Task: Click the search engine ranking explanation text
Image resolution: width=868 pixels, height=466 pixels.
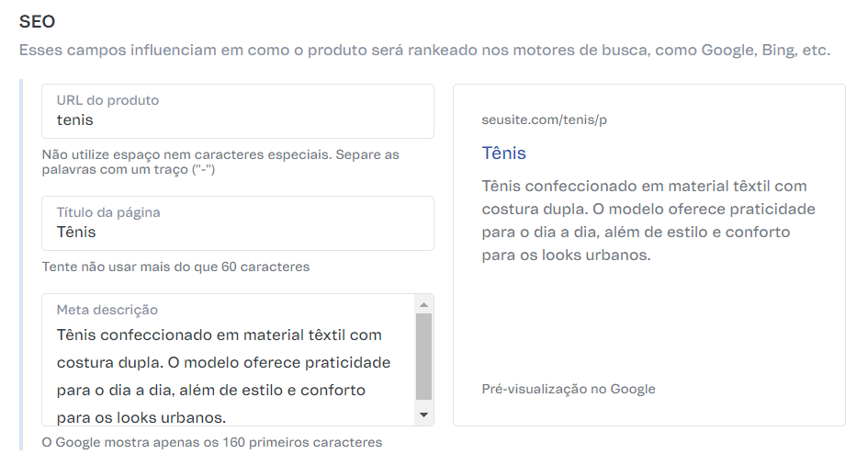Action: coord(424,50)
